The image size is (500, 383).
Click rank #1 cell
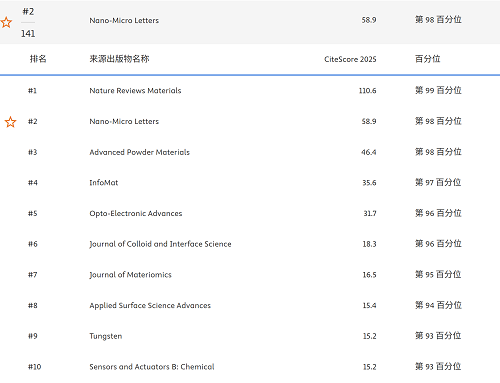32,91
